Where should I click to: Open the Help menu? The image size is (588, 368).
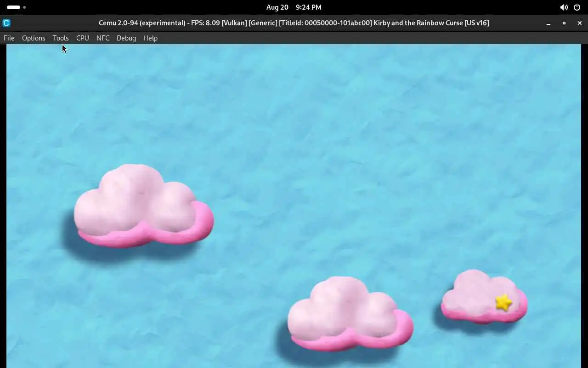point(150,38)
